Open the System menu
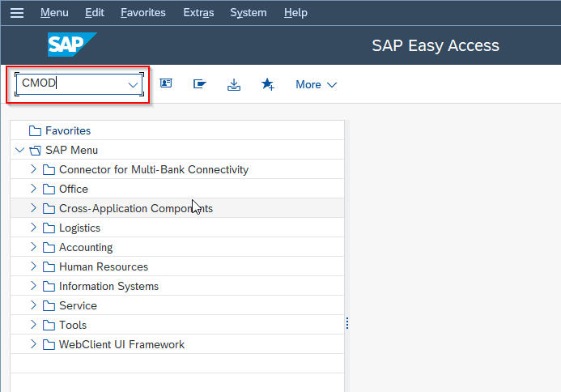561x392 pixels. 248,13
